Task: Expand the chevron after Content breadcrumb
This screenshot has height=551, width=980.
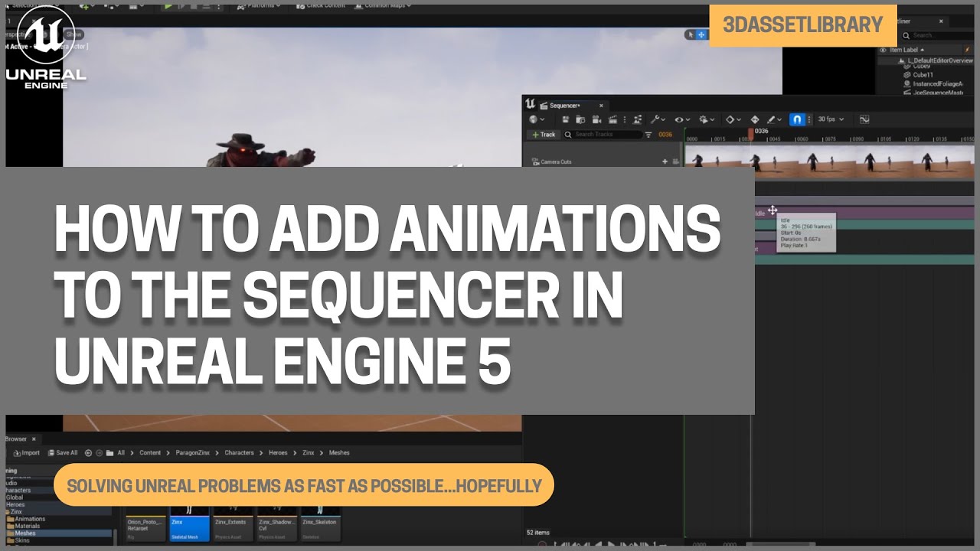Action: pos(168,453)
